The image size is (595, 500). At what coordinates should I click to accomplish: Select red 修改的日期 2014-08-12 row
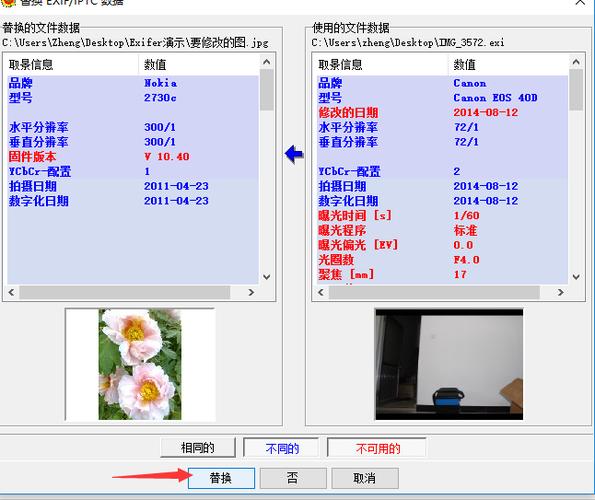[442, 113]
